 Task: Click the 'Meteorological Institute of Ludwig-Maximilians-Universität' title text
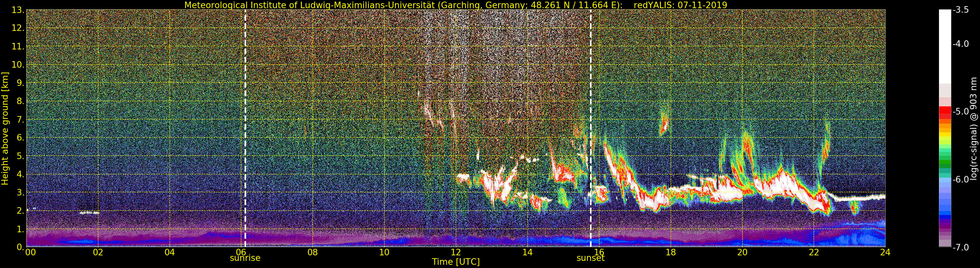[x=309, y=5]
